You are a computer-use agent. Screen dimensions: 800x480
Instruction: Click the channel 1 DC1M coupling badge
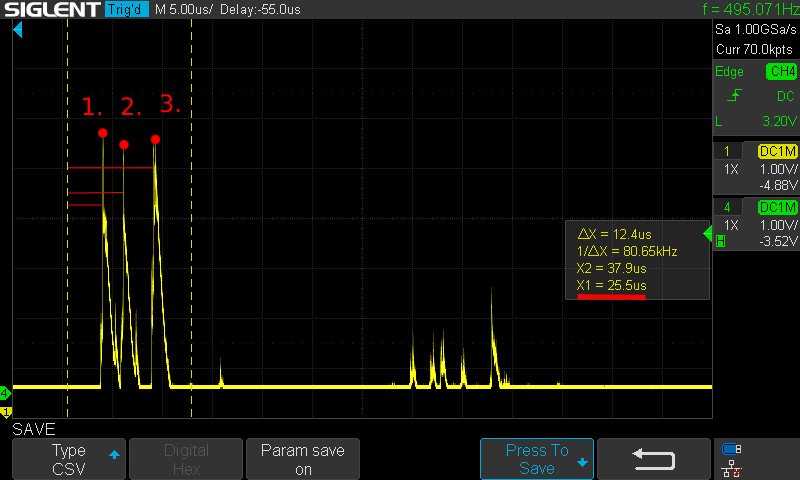click(778, 151)
